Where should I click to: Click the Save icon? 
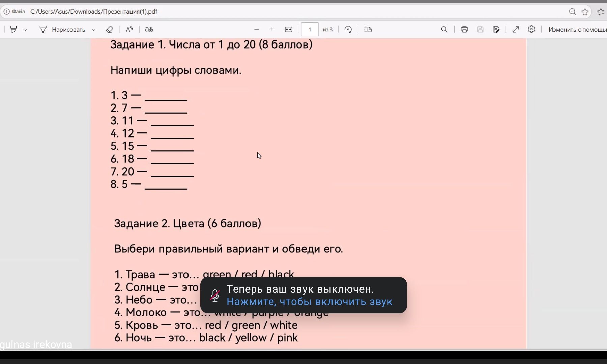pyautogui.click(x=480, y=30)
